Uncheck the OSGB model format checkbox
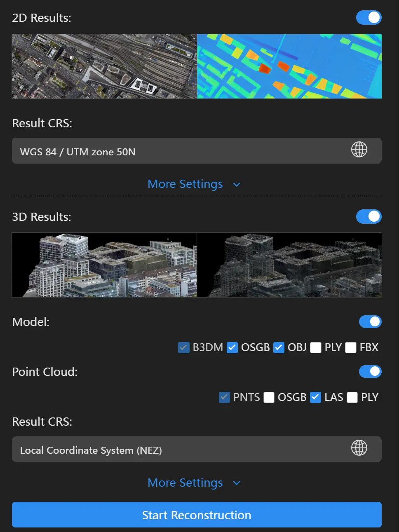 click(x=232, y=348)
